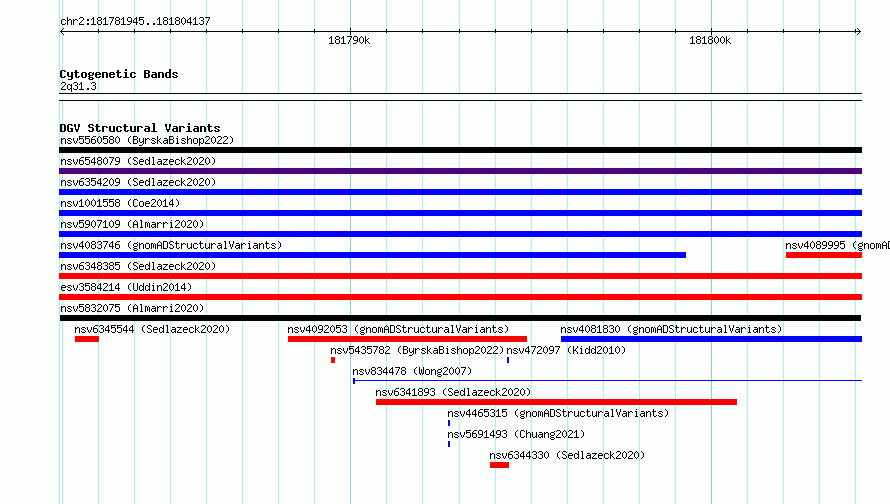
Task: Select the thin blue nsv834478 line
Action: click(x=607, y=381)
